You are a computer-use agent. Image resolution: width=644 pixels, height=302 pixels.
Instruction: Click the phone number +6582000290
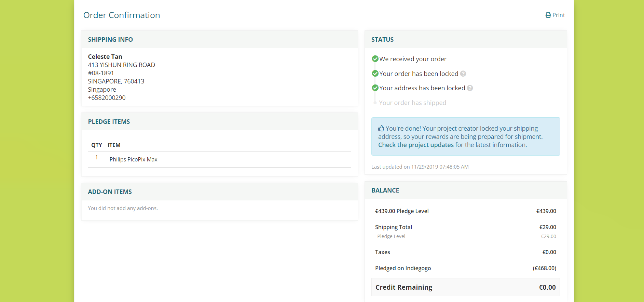[x=107, y=97]
